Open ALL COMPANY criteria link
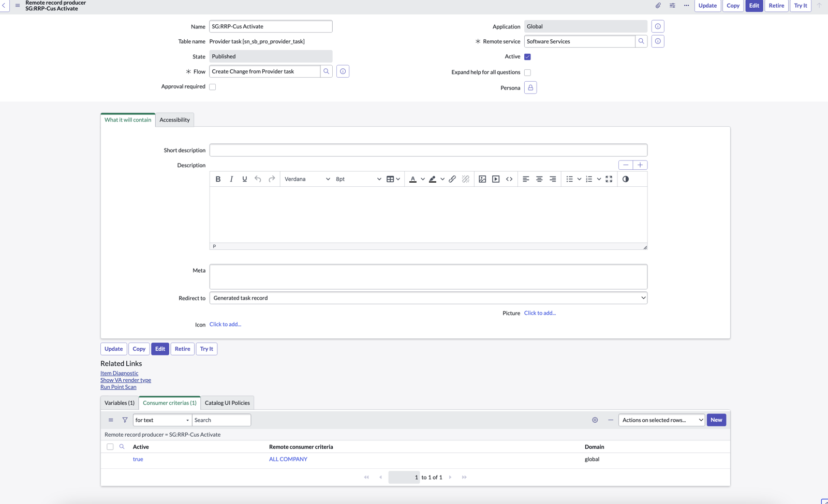 [288, 459]
